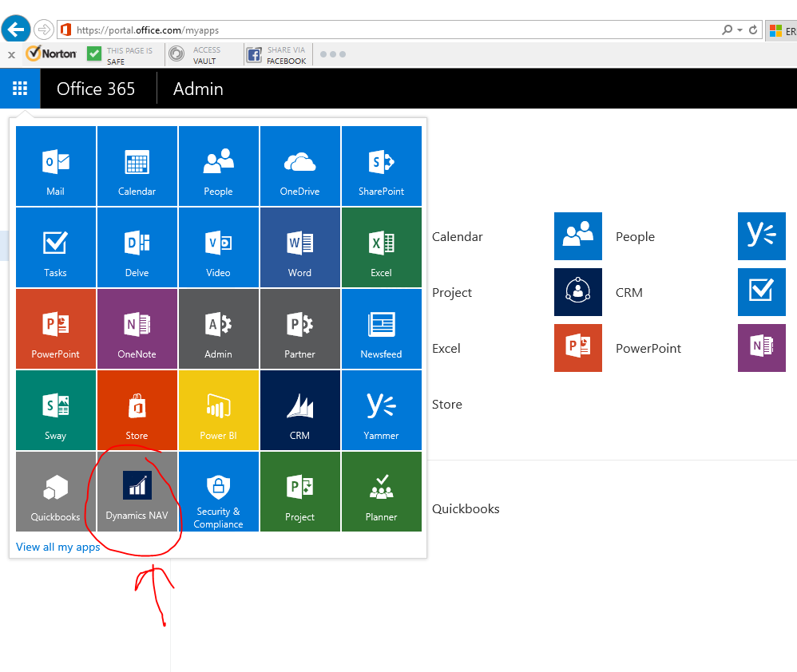Click the Calendar label on the My apps page
The width and height of the screenshot is (797, 672).
(x=458, y=237)
